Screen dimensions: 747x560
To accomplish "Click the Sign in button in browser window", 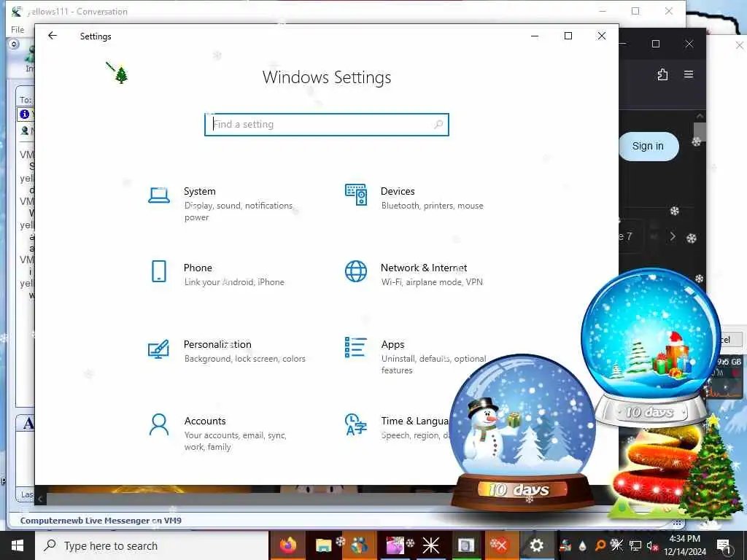I will (x=648, y=146).
